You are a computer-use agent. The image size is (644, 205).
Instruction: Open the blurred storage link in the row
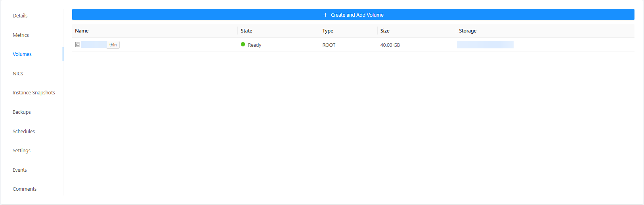(485, 45)
